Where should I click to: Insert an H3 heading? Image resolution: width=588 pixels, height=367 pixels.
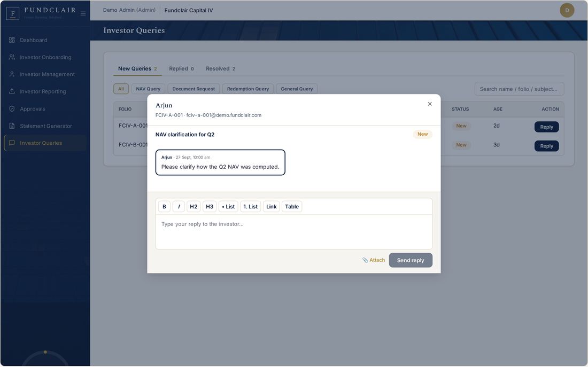210,207
